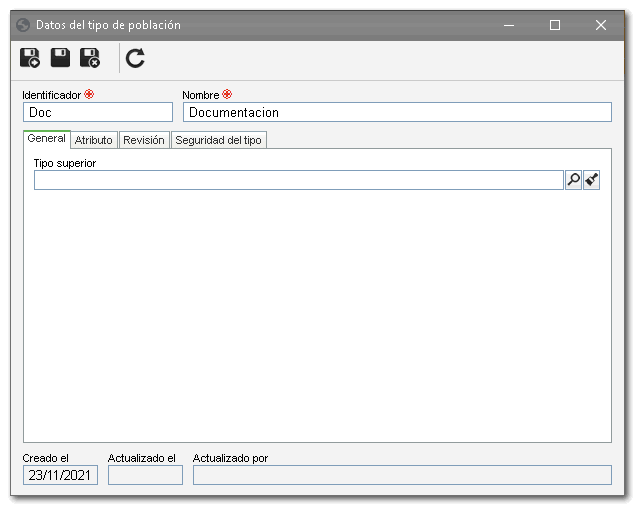The height and width of the screenshot is (507, 636).
Task: Close the Datos del tipo de población window
Action: [601, 25]
